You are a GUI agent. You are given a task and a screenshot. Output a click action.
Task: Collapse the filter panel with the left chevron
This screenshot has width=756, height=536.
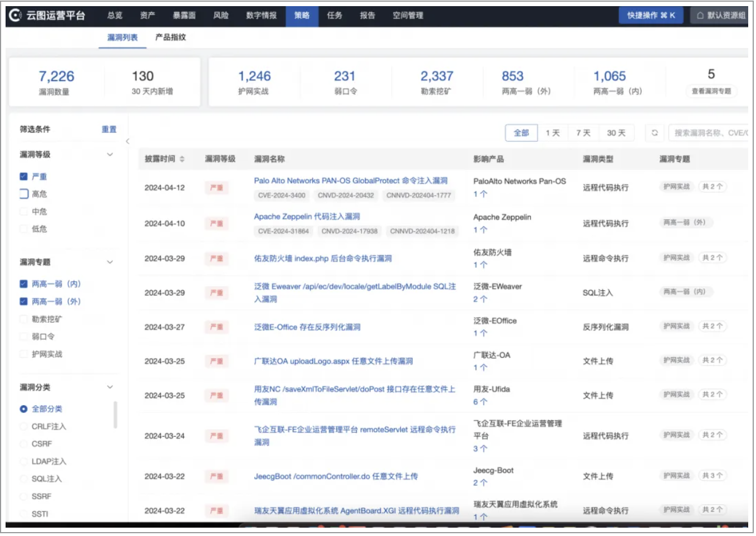click(x=127, y=140)
